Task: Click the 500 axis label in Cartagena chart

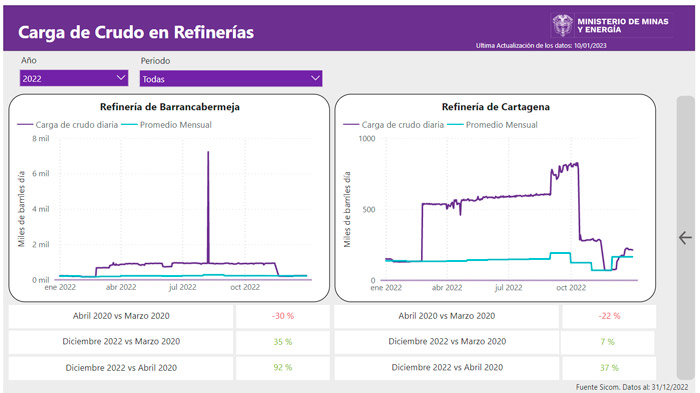Action: click(369, 209)
